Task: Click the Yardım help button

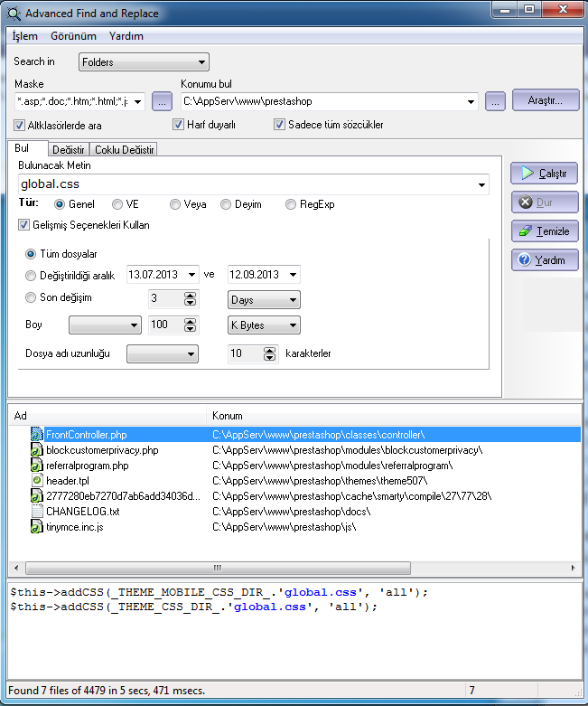Action: coord(545,259)
